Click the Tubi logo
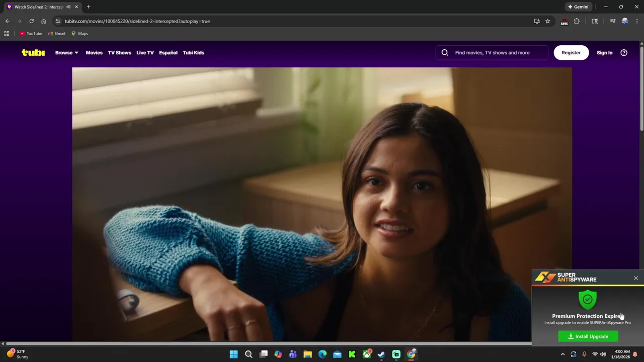This screenshot has height=362, width=644. point(33,52)
